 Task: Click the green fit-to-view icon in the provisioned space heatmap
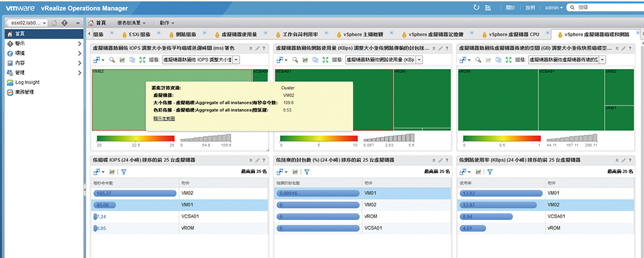[509, 60]
